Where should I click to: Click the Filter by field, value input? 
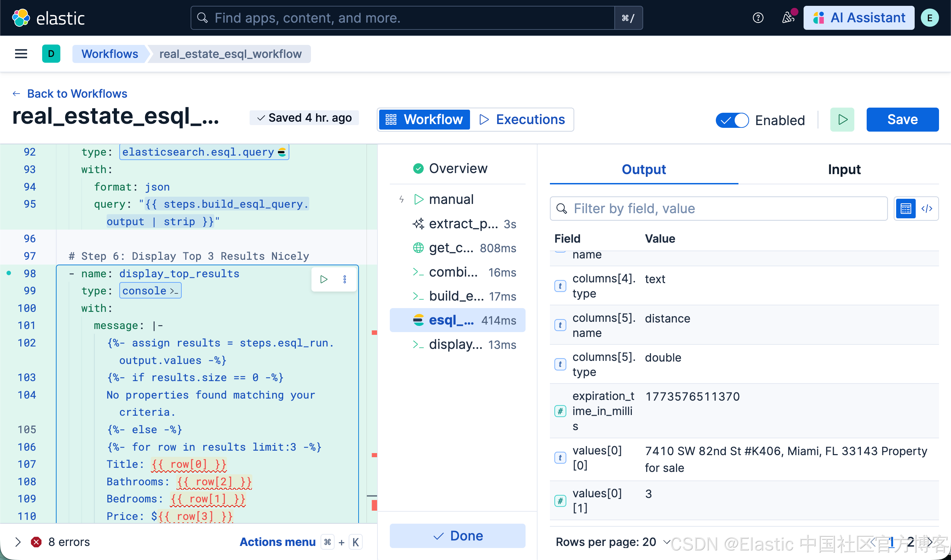point(719,209)
